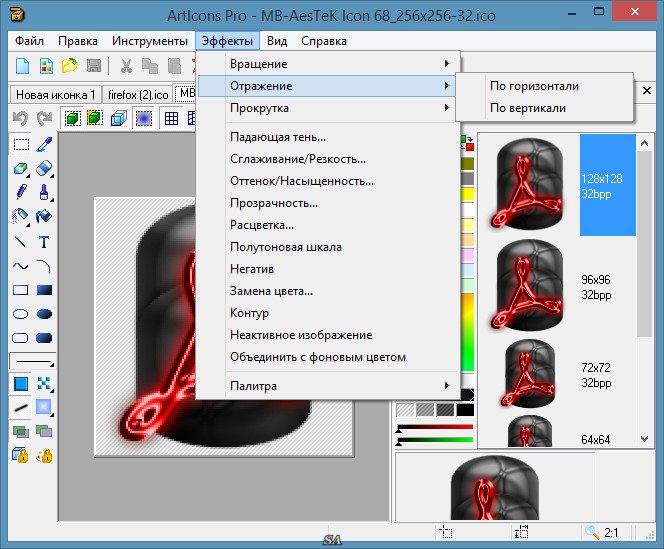Screen dimensions: 664x549
Task: Toggle the blue blurred selection toolbar button
Action: 144,118
